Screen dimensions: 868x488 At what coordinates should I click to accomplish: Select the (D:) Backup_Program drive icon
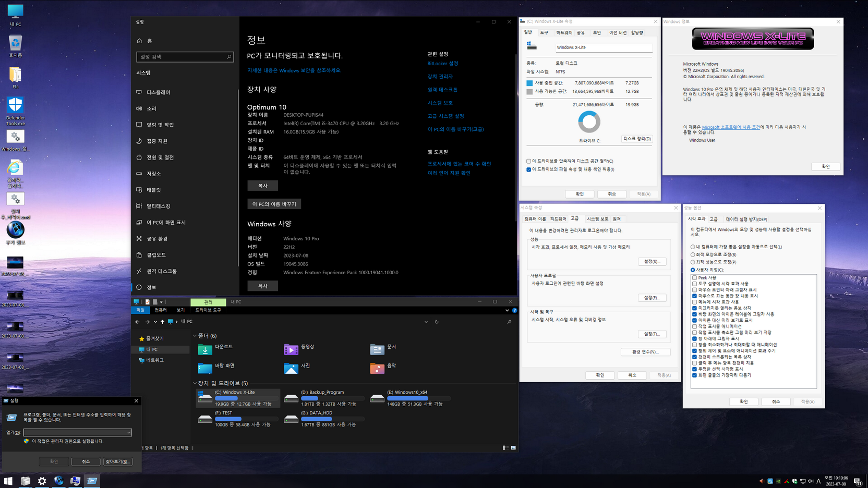(291, 398)
